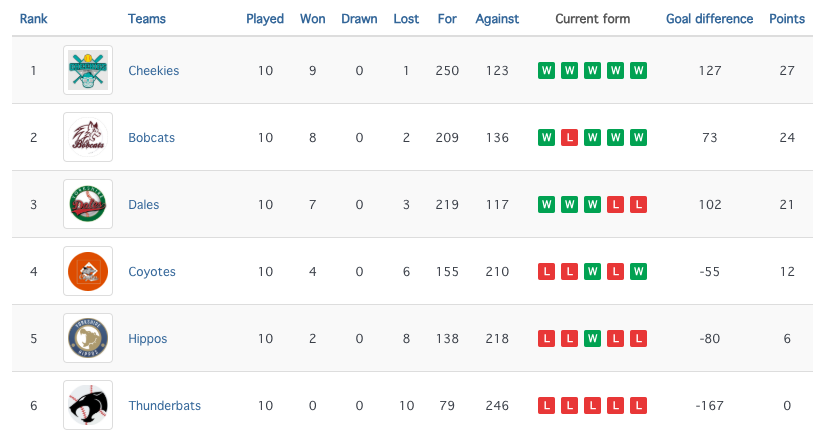The image size is (826, 445).
Task: Open the Coyotes team link
Action: coord(152,271)
